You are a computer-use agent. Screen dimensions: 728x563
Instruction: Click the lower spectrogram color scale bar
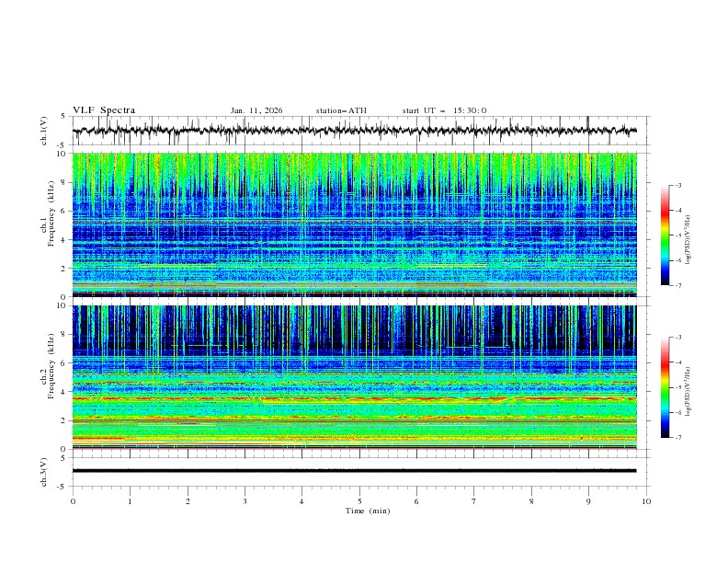point(665,387)
